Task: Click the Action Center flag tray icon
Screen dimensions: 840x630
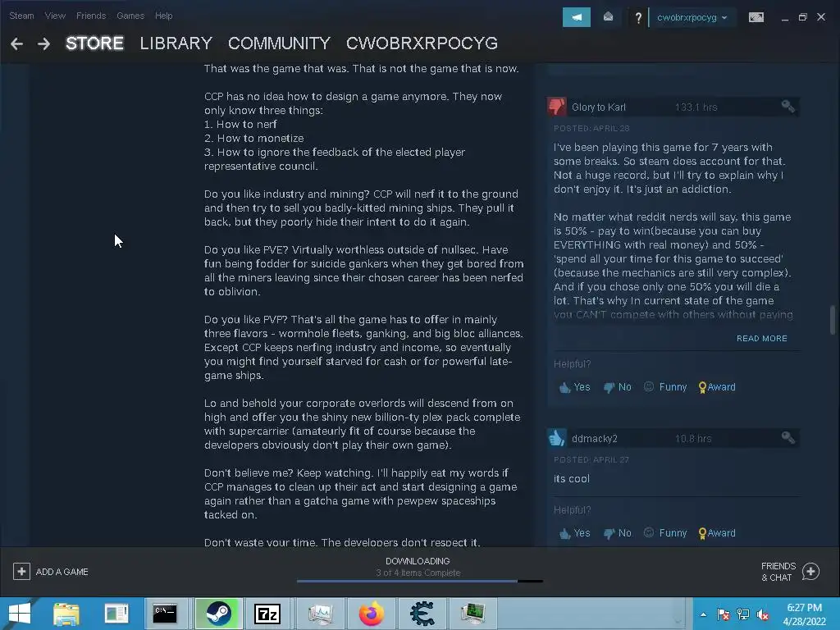Action: click(723, 614)
